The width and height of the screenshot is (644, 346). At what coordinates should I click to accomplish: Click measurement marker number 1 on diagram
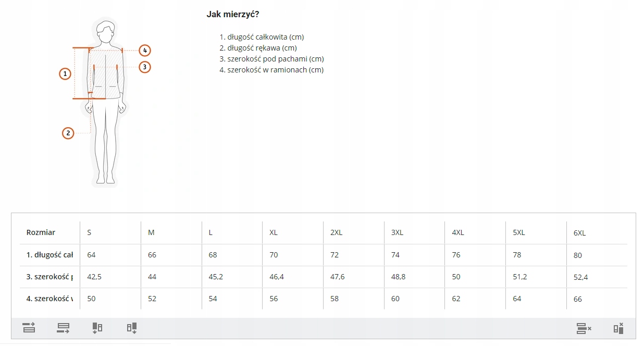pos(65,74)
